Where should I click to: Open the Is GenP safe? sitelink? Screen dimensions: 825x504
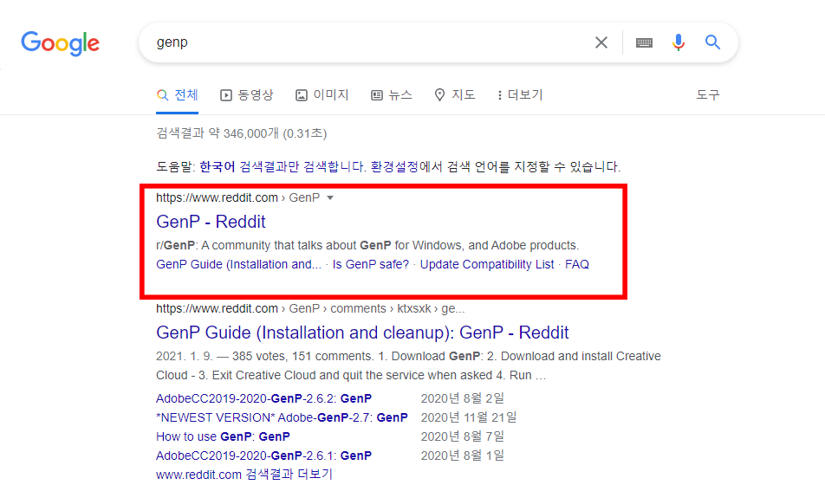[x=370, y=264]
